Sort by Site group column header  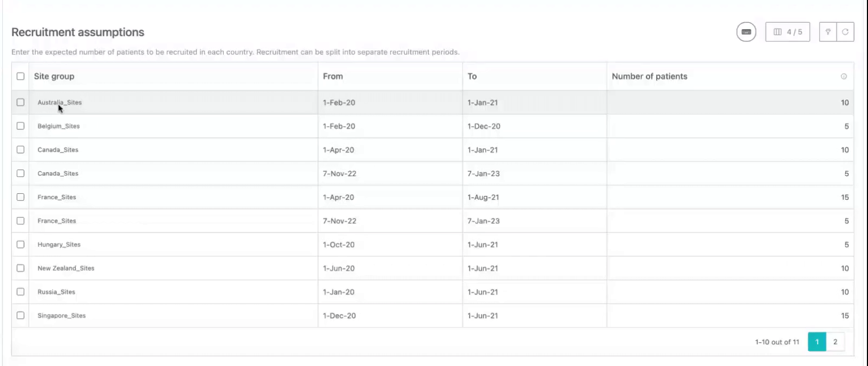54,76
